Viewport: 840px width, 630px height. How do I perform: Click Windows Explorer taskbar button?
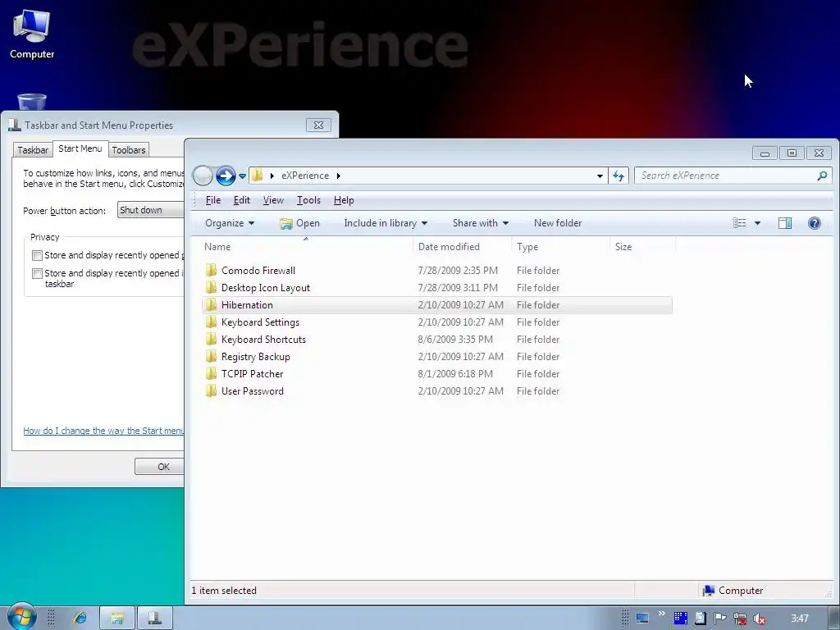coord(117,618)
